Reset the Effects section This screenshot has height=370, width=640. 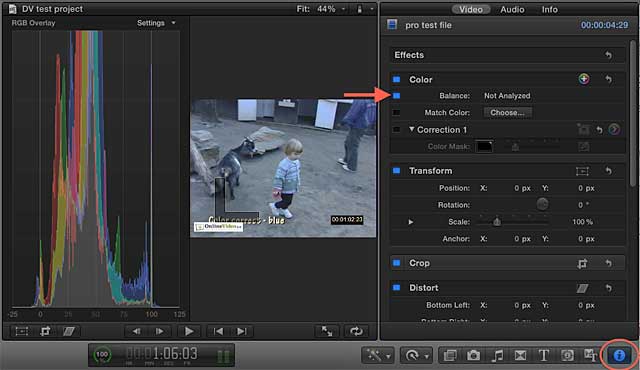point(609,55)
